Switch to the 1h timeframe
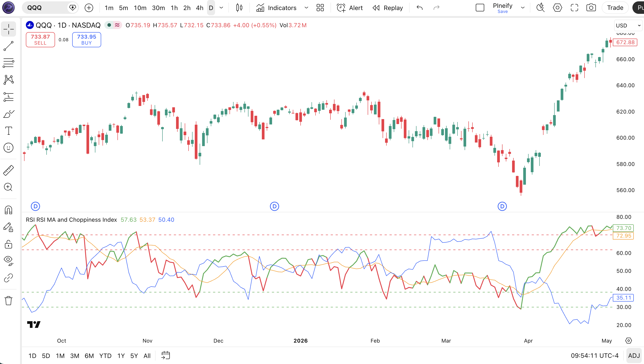This screenshot has width=644, height=364. point(174,8)
